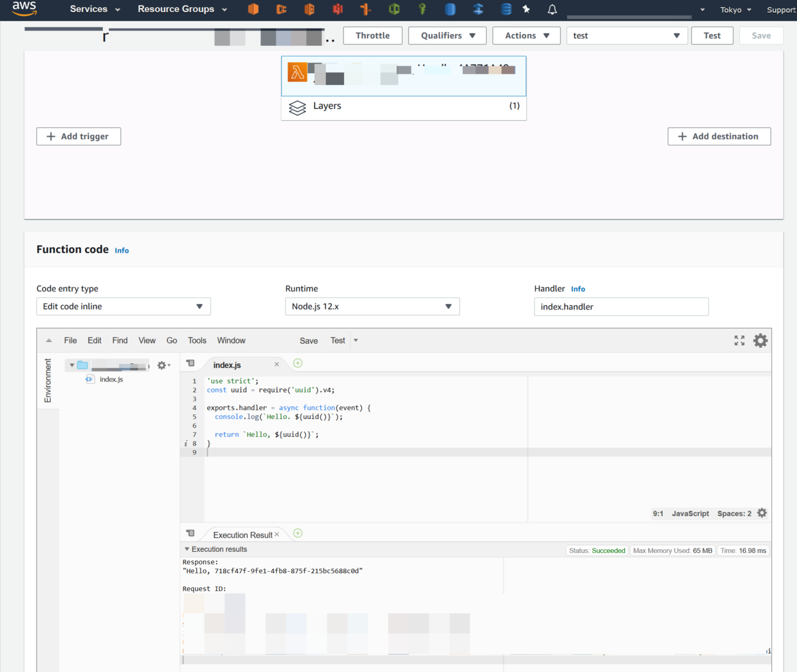Expand the Qualifiers dropdown
This screenshot has height=672, width=797.
pos(448,36)
